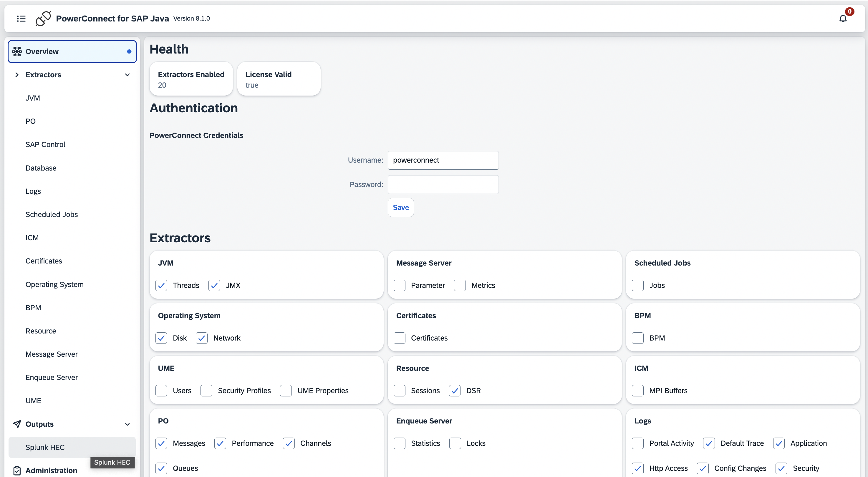Disable the Threads checkbox under JVM

[x=161, y=285]
